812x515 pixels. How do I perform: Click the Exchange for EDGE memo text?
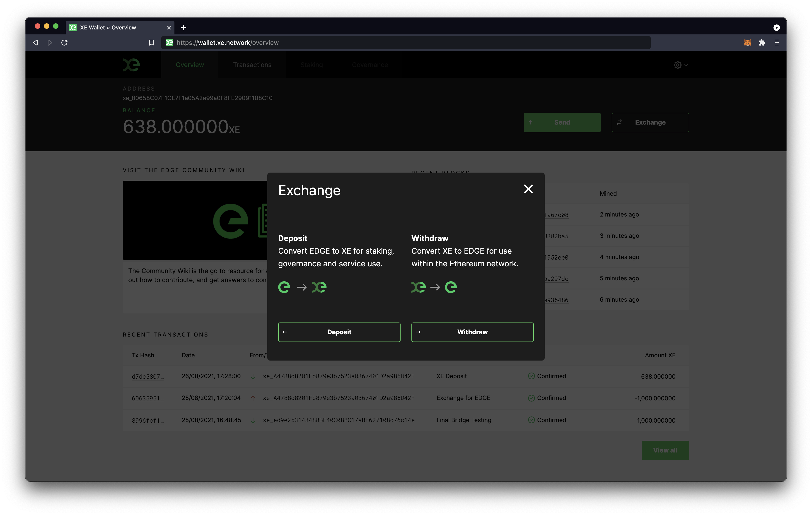tap(463, 398)
